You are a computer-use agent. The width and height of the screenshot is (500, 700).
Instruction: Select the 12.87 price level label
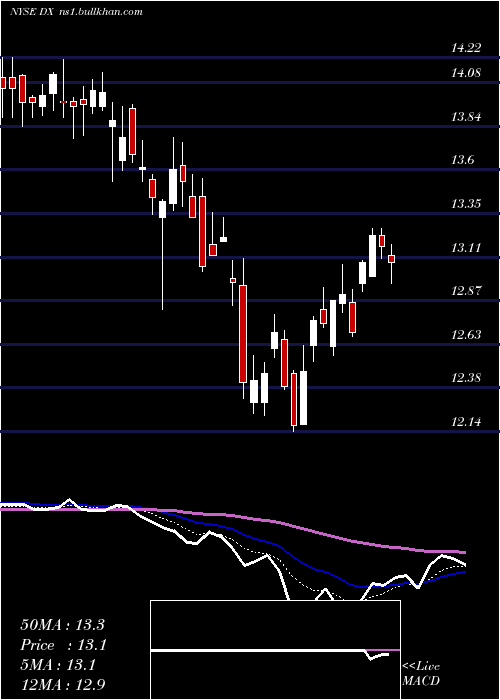tap(466, 291)
